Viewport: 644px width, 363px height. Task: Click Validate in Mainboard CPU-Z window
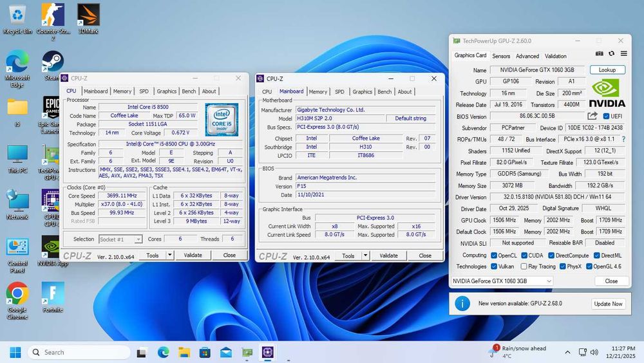[x=388, y=256]
